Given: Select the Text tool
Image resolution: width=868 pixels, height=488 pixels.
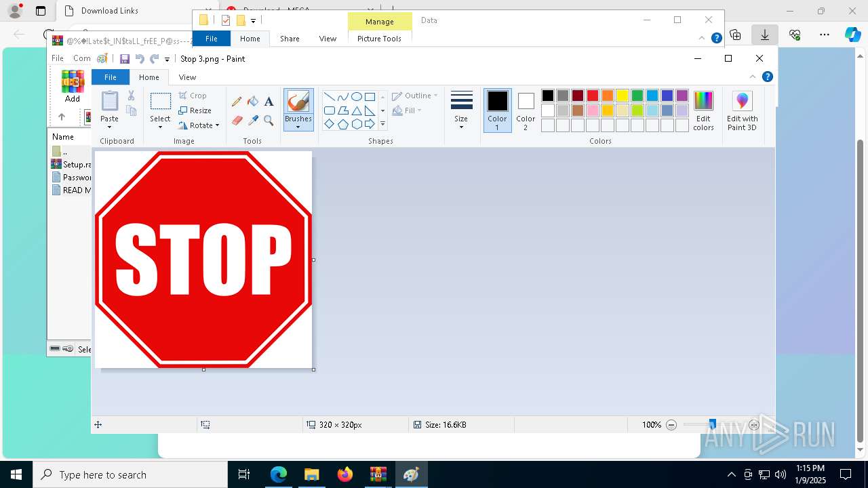Looking at the screenshot, I should pos(269,102).
